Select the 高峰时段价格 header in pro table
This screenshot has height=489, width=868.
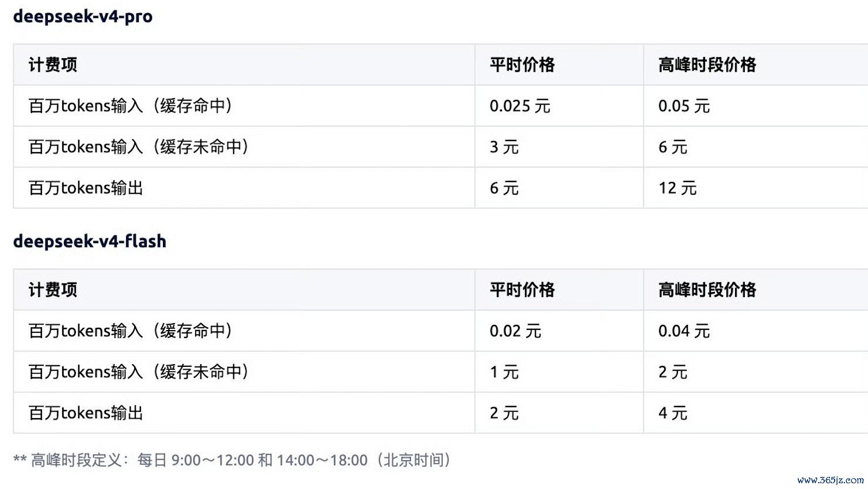click(707, 65)
